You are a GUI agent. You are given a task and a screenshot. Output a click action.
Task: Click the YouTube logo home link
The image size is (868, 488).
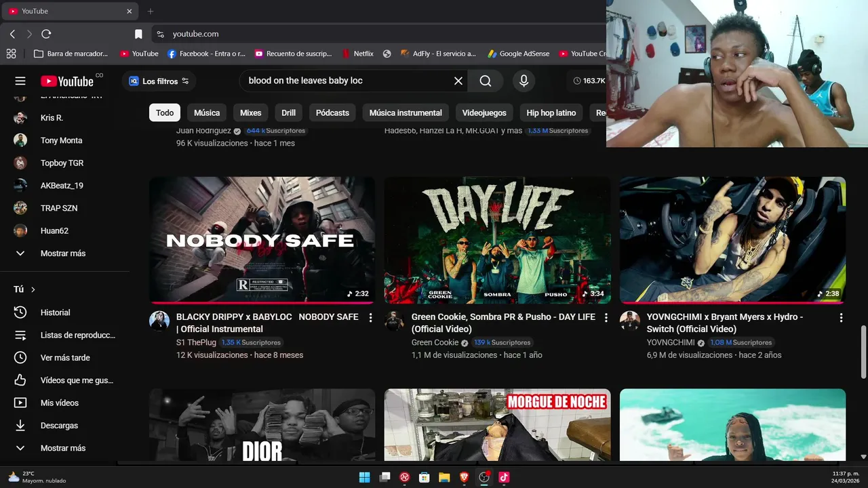(x=67, y=81)
